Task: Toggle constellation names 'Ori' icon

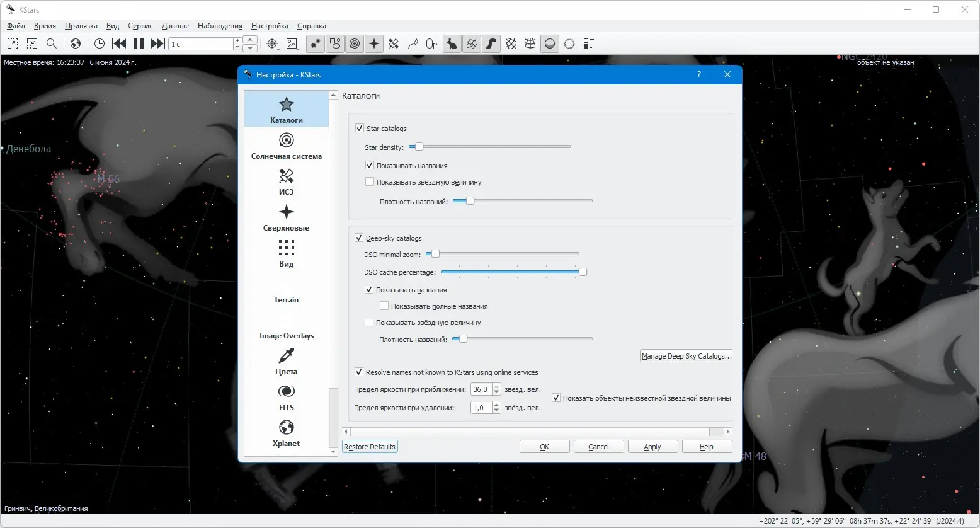Action: (433, 43)
